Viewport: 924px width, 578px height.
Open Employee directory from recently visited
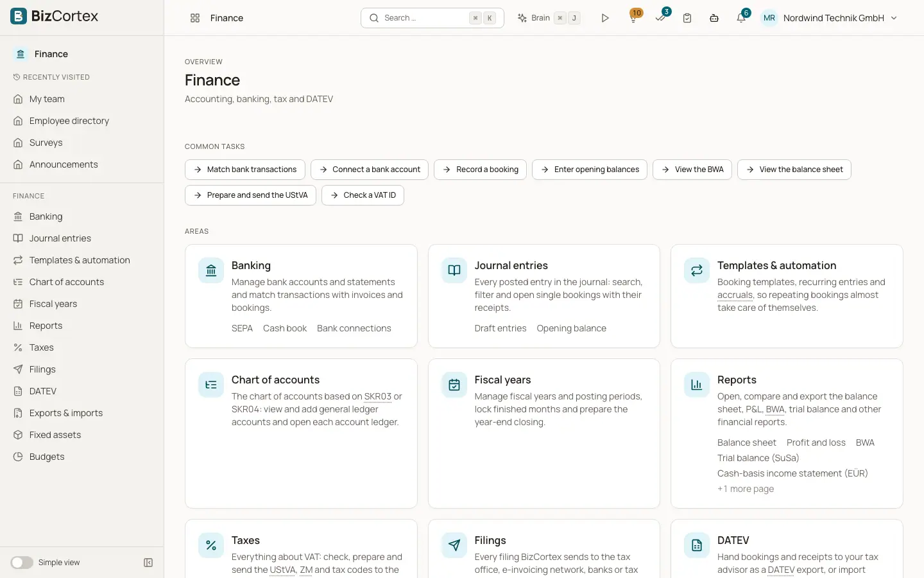(x=81, y=121)
